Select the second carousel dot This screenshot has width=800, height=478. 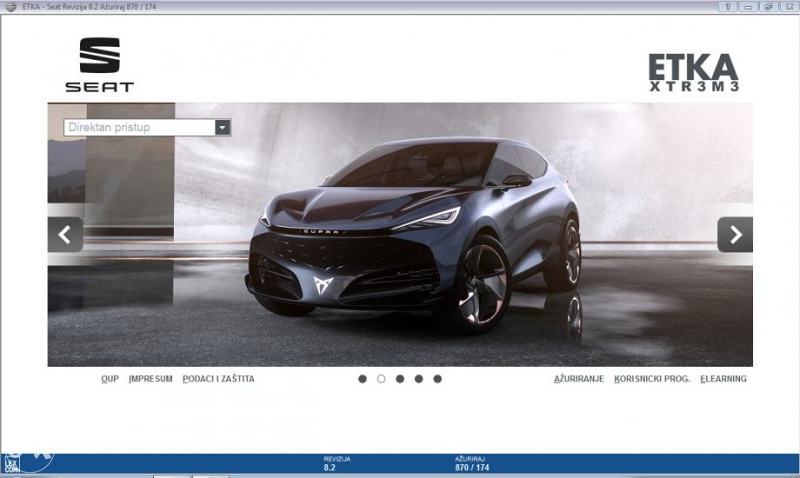click(381, 379)
